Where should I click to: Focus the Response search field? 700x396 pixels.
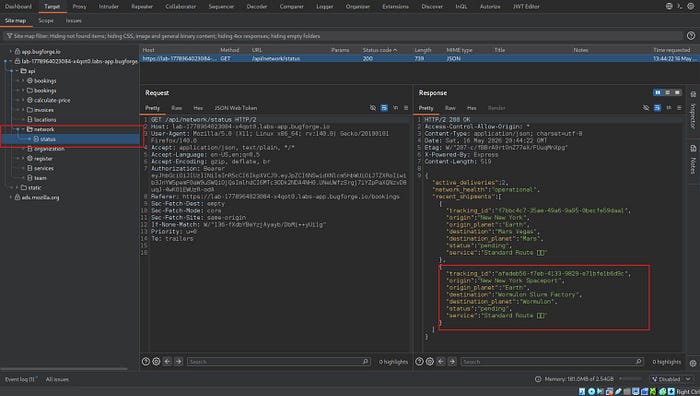click(552, 362)
